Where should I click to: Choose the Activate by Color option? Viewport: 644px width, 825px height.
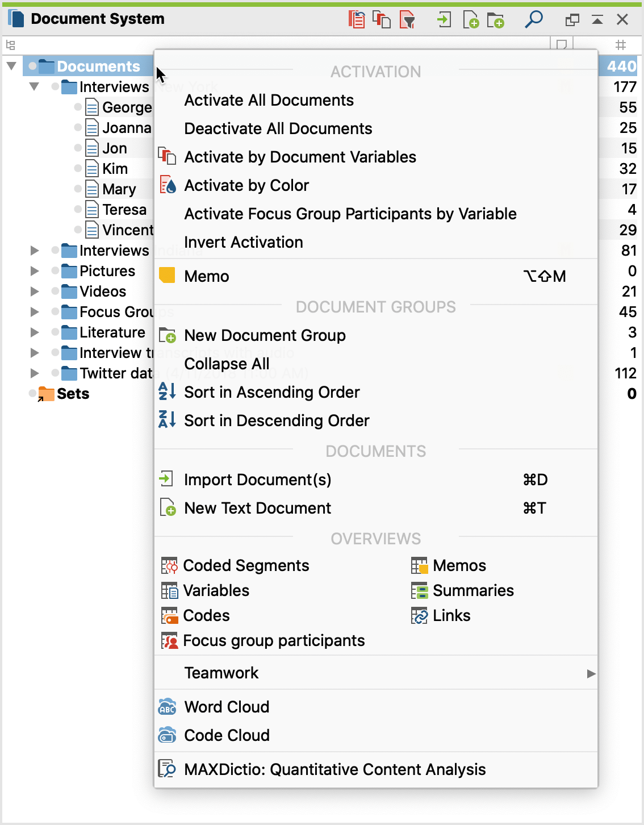pos(246,186)
